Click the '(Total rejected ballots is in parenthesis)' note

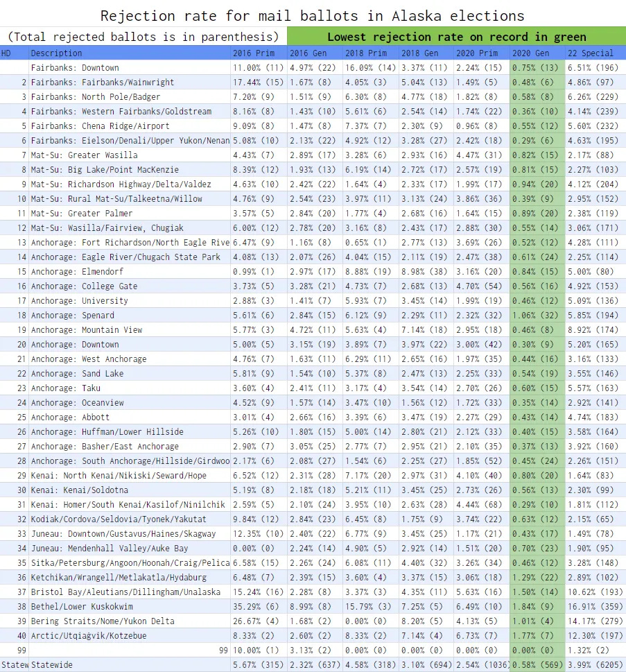[143, 37]
